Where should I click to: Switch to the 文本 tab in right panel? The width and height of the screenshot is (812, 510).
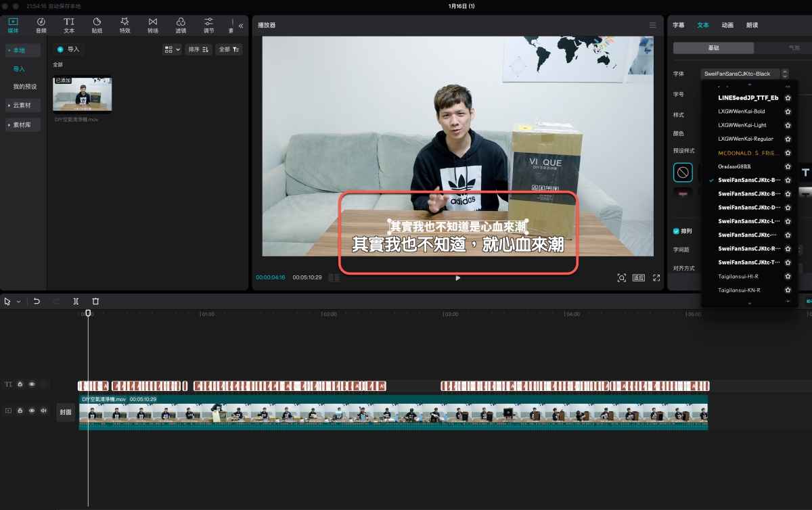(703, 25)
